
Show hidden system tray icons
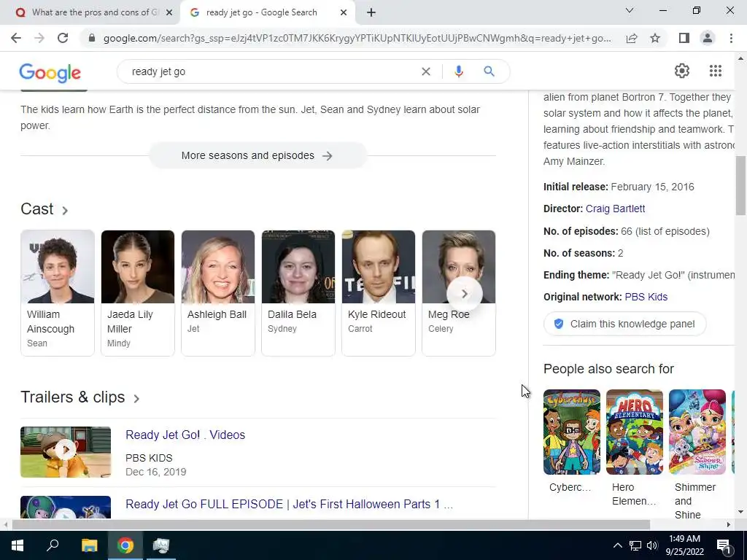click(x=617, y=545)
